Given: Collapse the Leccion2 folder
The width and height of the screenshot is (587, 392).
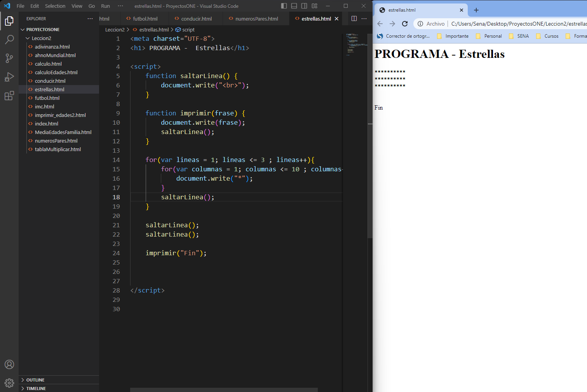Looking at the screenshot, I should (59, 38).
